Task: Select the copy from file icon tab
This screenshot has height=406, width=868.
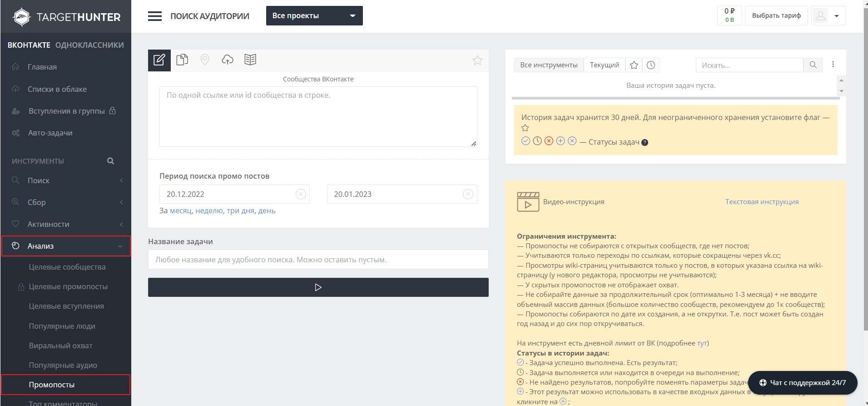Action: click(182, 60)
